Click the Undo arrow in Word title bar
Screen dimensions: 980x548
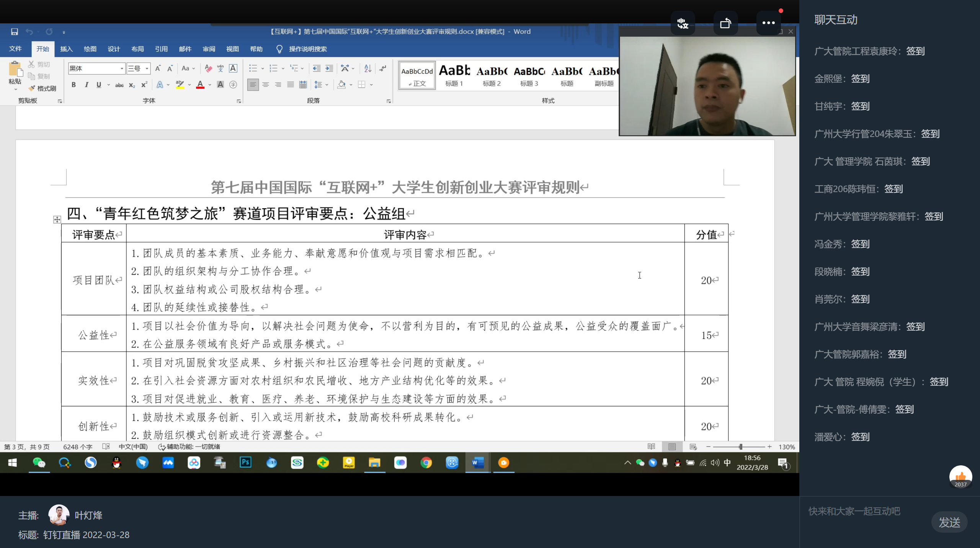(29, 32)
